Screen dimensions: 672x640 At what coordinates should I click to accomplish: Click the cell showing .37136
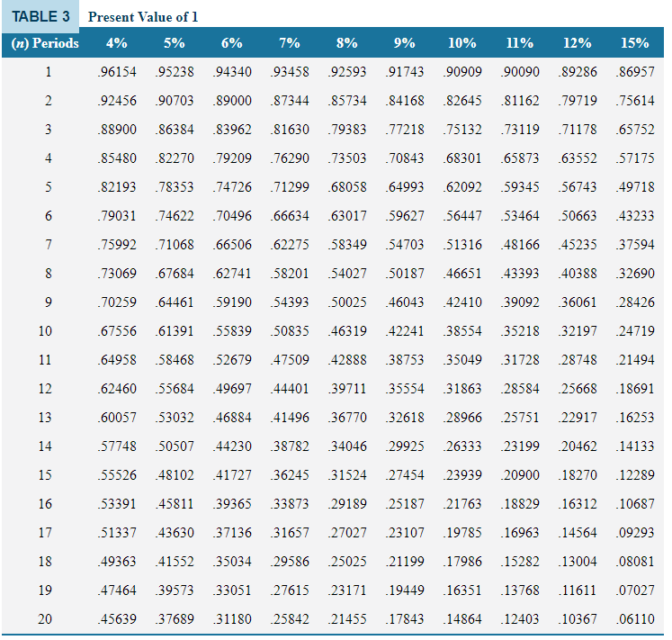pos(232,533)
